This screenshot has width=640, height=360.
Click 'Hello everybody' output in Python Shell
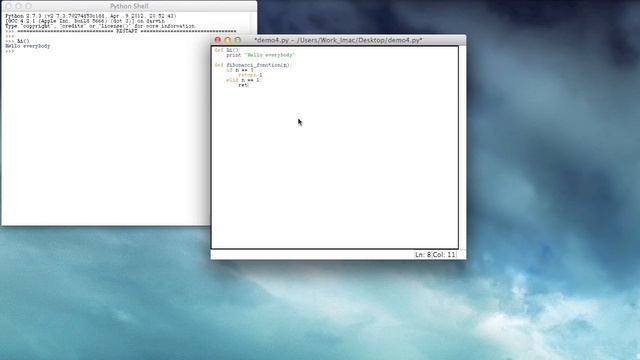coord(28,46)
